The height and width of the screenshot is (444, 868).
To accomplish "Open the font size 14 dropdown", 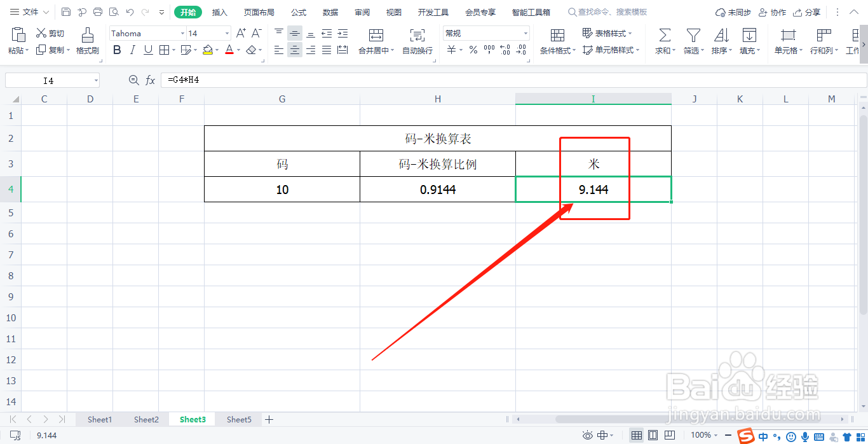I will [x=226, y=32].
